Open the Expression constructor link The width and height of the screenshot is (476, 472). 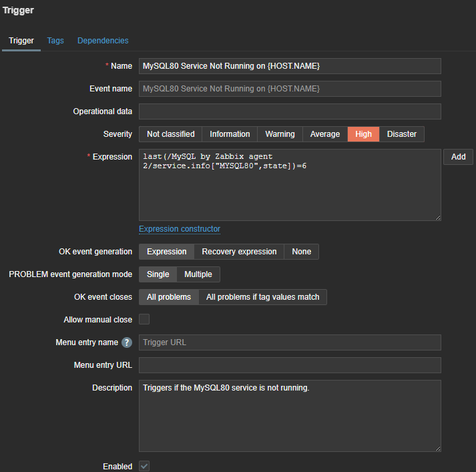(180, 229)
